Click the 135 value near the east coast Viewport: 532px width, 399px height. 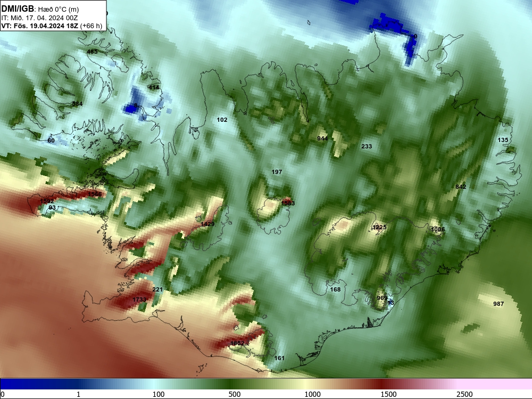pyautogui.click(x=503, y=140)
